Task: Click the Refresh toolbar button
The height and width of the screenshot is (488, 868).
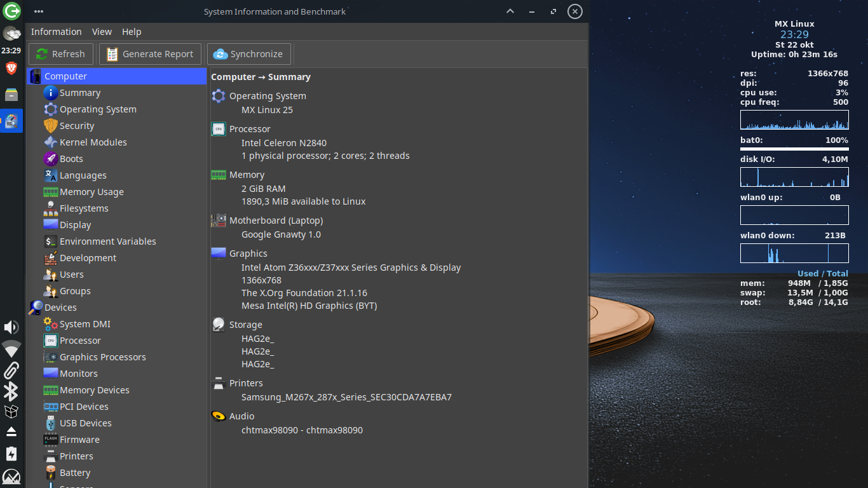Action: coord(61,54)
